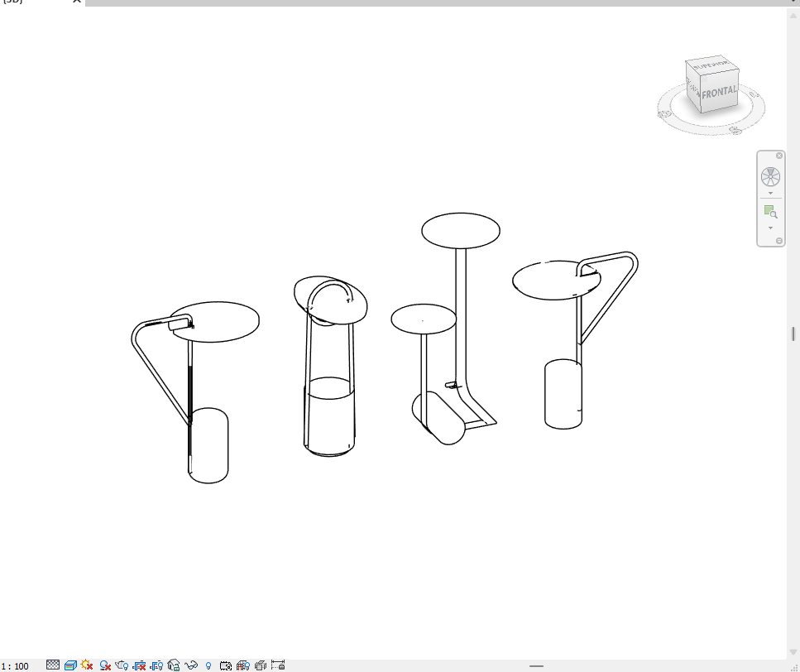Screen dimensions: 800x672
Task: Click the vertical scrollbar up arrow
Action: 793,16
